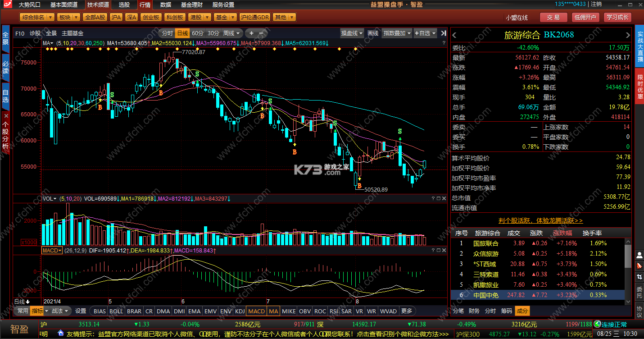Viewport: 644px width, 339px height.
Task: Zoom in the chart with plus button
Action: pos(251,33)
